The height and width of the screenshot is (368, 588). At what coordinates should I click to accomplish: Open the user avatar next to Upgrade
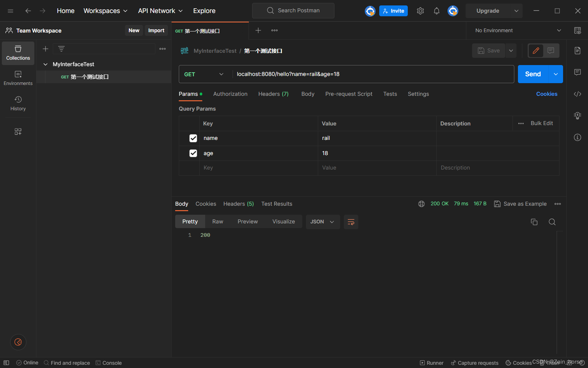(x=453, y=11)
